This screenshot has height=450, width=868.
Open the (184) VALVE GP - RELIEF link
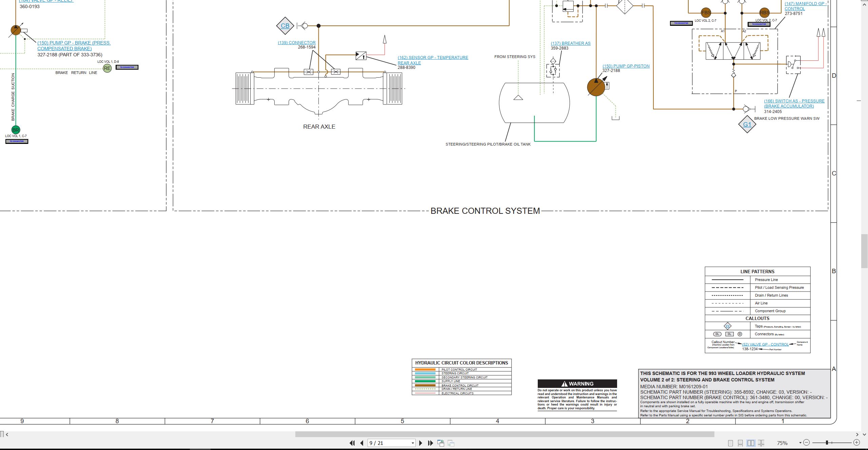click(x=46, y=1)
